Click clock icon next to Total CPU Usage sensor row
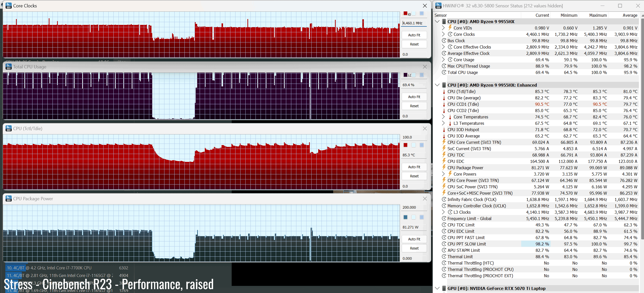 (444, 72)
